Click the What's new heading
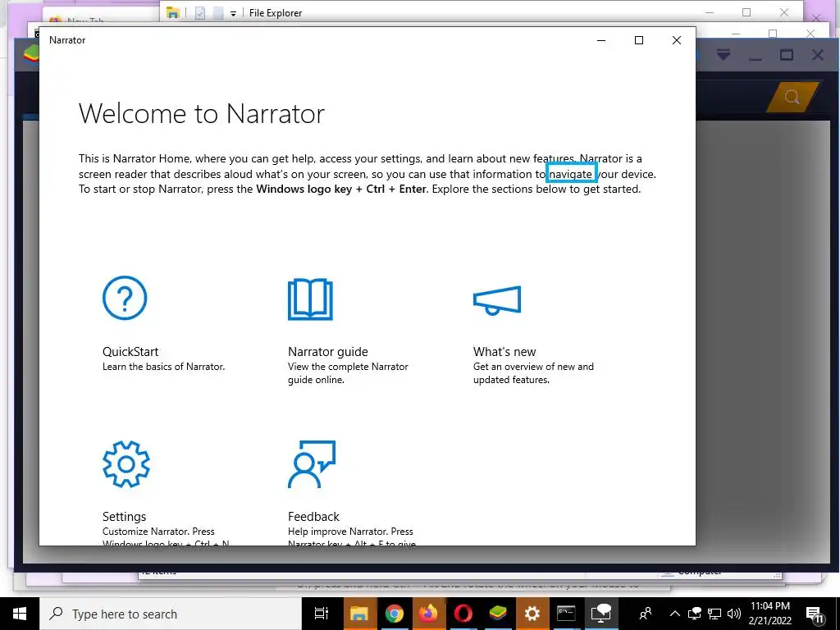This screenshot has width=840, height=630. pyautogui.click(x=504, y=351)
